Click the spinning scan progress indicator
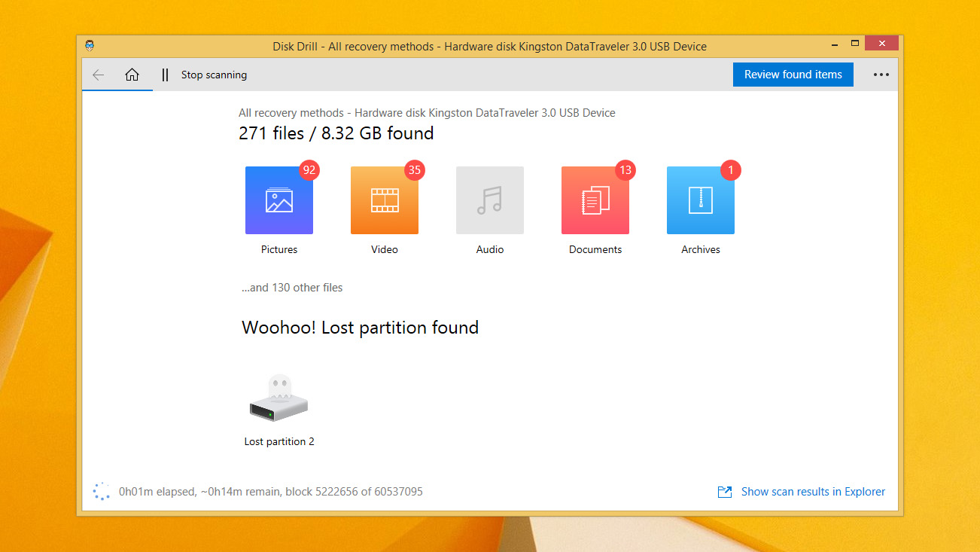This screenshot has width=980, height=552. coord(101,492)
